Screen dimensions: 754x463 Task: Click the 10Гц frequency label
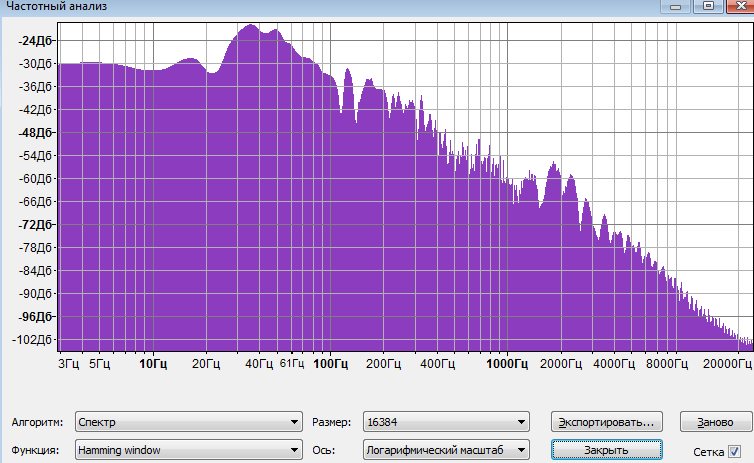(x=153, y=363)
